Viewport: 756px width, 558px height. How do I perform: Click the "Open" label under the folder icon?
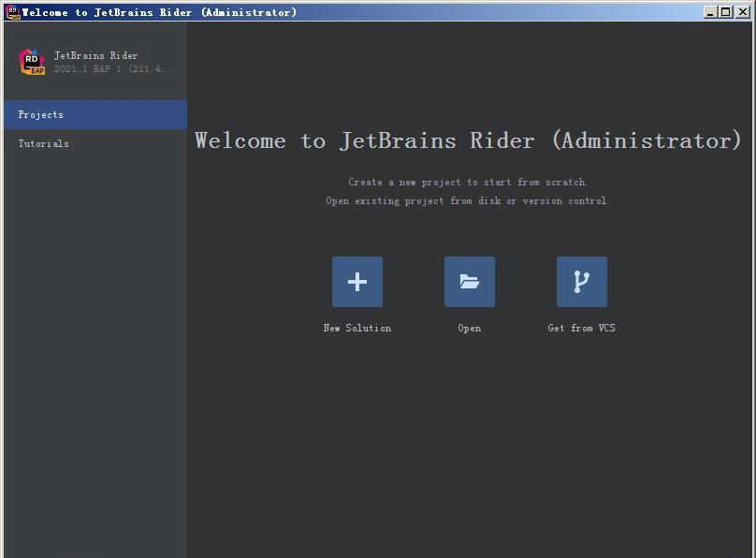(x=470, y=329)
